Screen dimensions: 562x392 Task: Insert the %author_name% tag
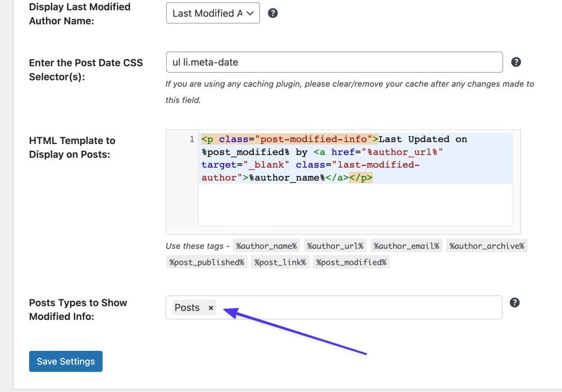click(x=266, y=245)
